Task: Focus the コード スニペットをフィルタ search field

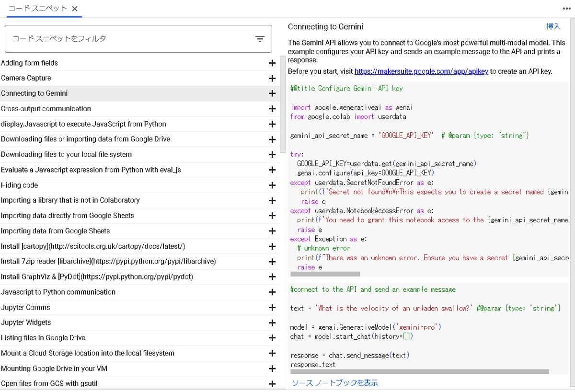Action: (x=129, y=39)
